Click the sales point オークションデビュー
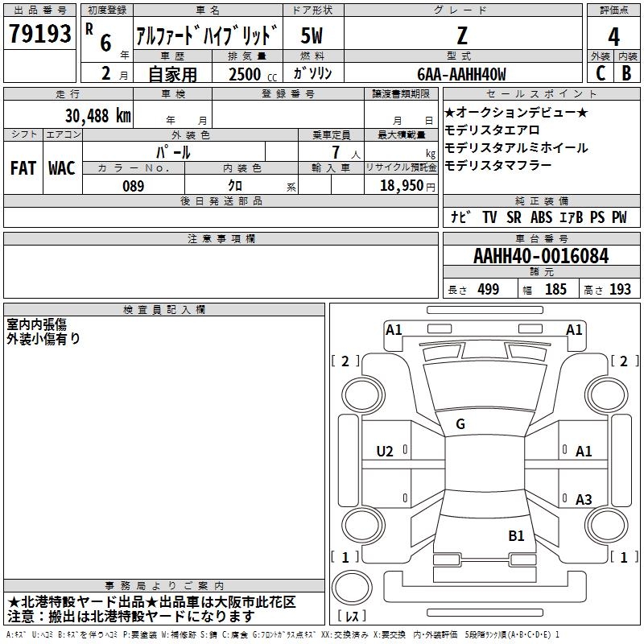 pyautogui.click(x=516, y=112)
